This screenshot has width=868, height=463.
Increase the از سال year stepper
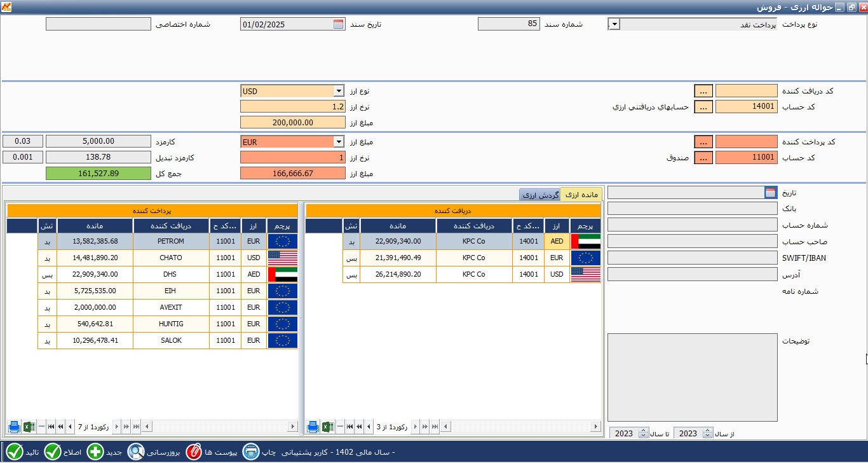(709, 431)
